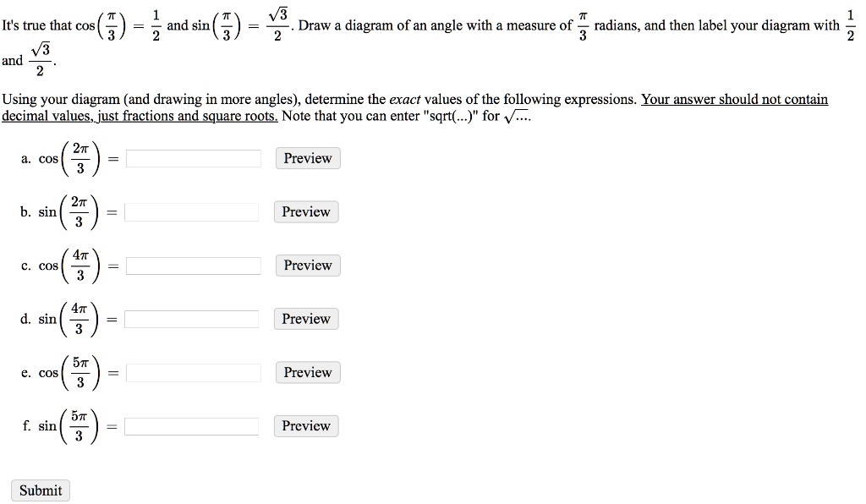Preview the answer for part d, sin(4π/3)
The image size is (866, 504).
[x=306, y=319]
